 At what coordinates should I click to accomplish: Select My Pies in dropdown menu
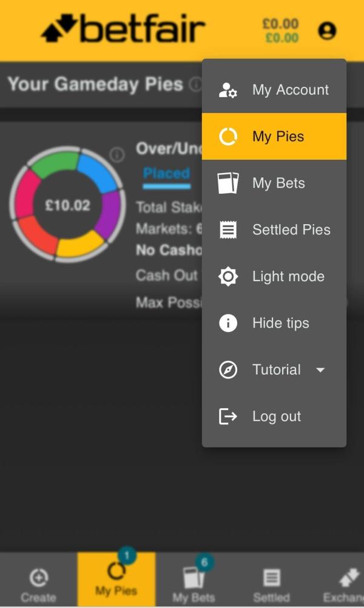pyautogui.click(x=274, y=137)
